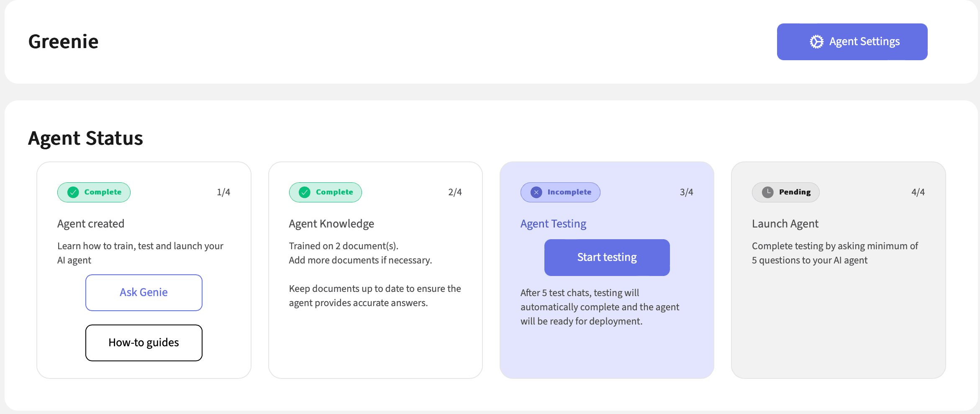Image resolution: width=980 pixels, height=414 pixels.
Task: Click the Agent Knowledge title
Action: click(x=331, y=224)
